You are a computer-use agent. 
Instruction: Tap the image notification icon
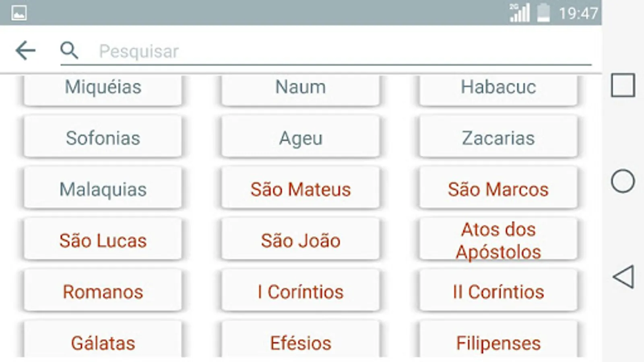(19, 13)
